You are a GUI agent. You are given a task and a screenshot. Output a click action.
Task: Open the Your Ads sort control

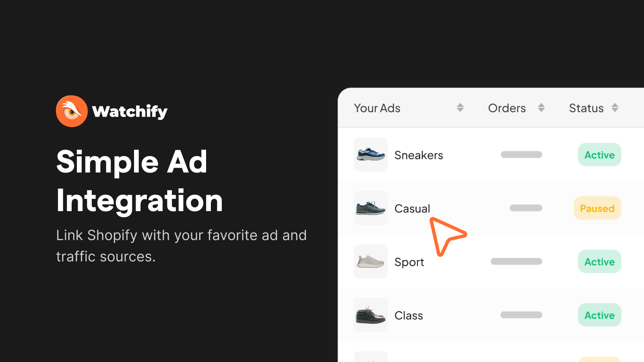tap(460, 107)
